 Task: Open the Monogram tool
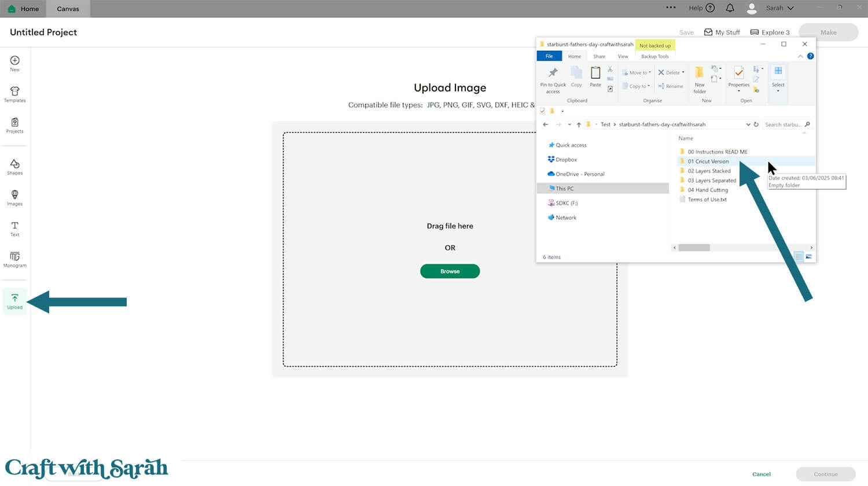point(14,259)
